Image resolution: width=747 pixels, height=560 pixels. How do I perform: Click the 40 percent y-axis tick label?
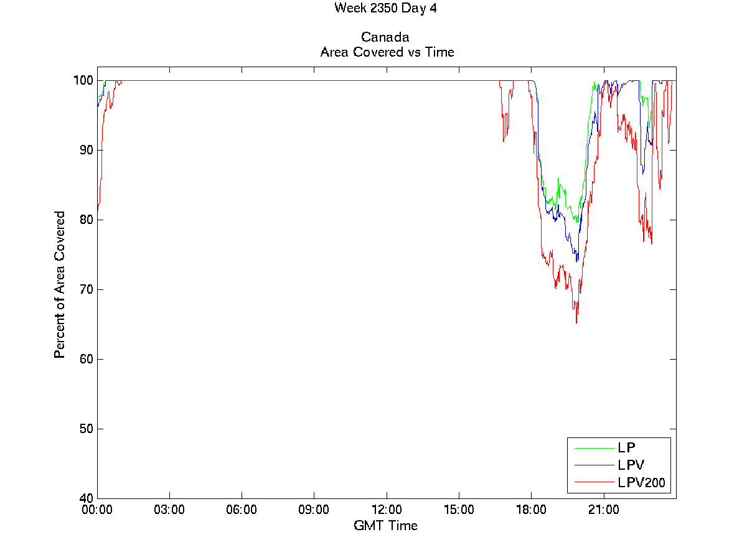click(x=86, y=498)
